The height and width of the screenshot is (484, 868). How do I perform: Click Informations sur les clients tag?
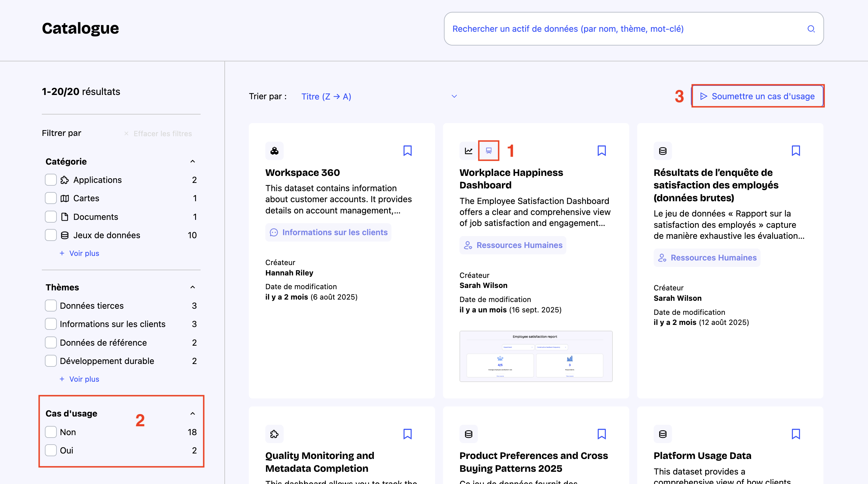[x=328, y=232]
